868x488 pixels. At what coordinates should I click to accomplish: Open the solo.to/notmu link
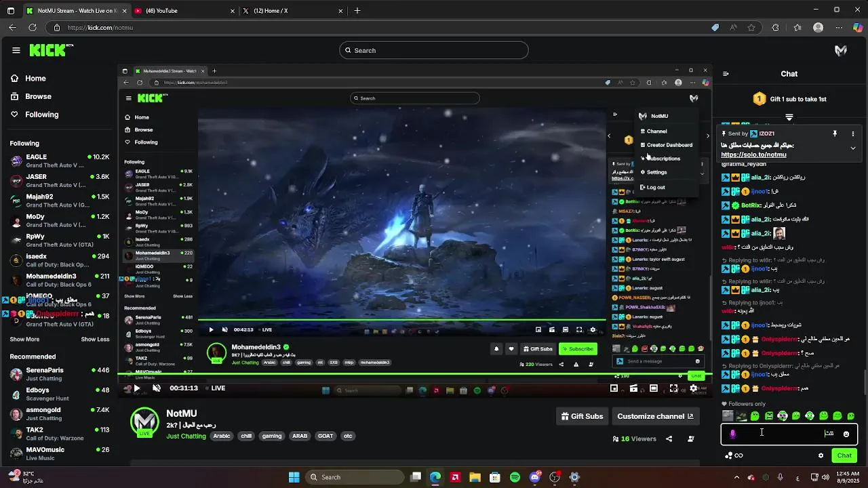point(753,155)
